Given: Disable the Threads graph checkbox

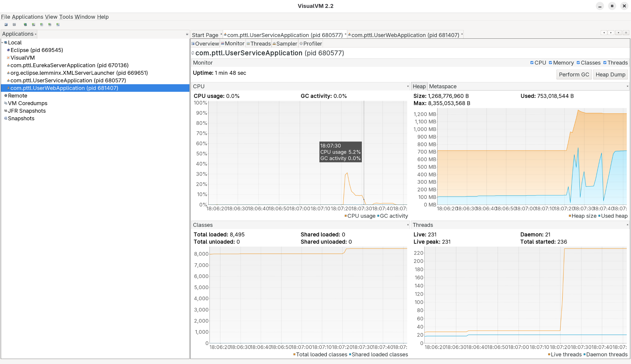Looking at the screenshot, I should [605, 63].
